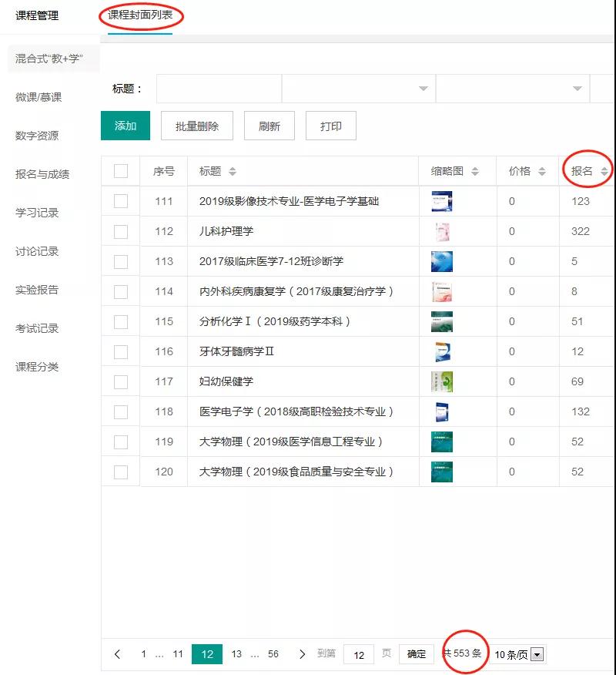
Task: Open thumbnail of 妇幼保健学 course
Action: click(442, 381)
